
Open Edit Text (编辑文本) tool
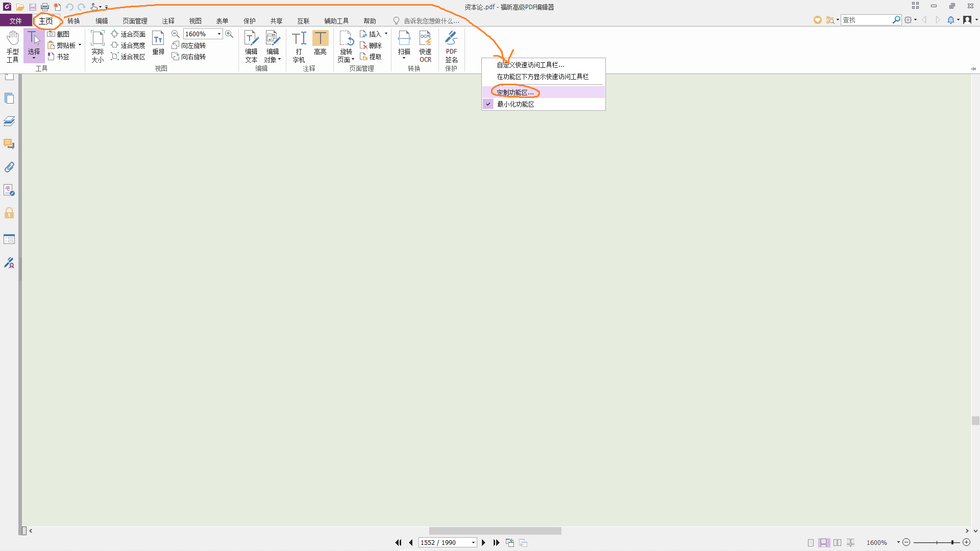251,46
